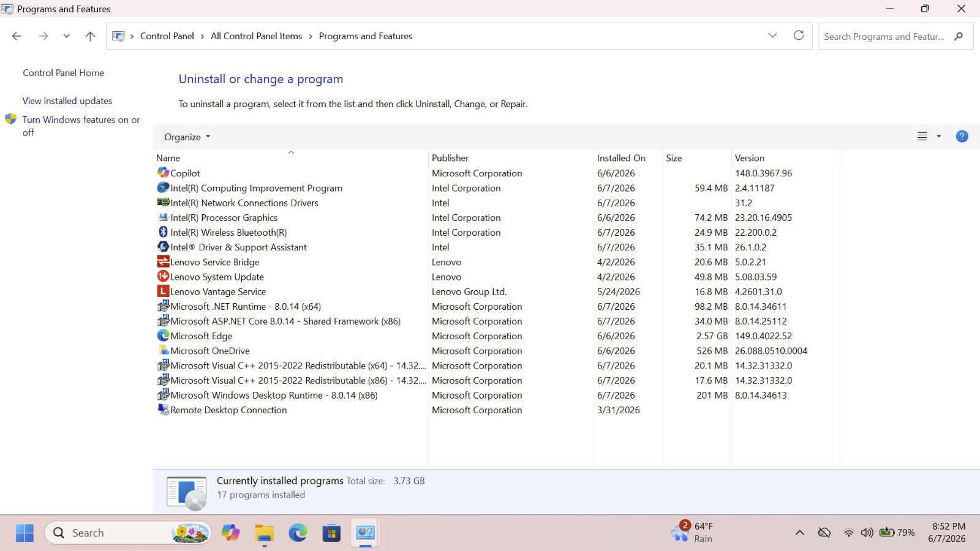Open the weather widget showing 64°F Rain
Image resolution: width=980 pixels, height=551 pixels.
pos(692,532)
